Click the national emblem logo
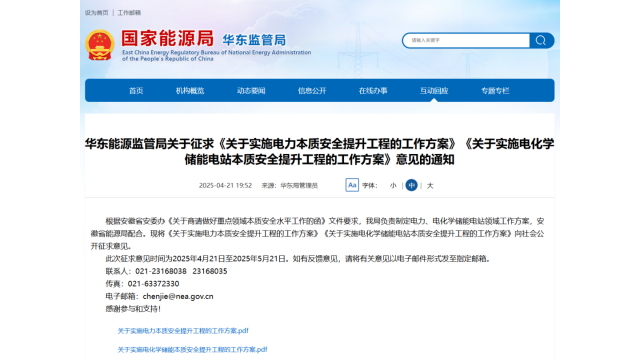 pos(100,45)
